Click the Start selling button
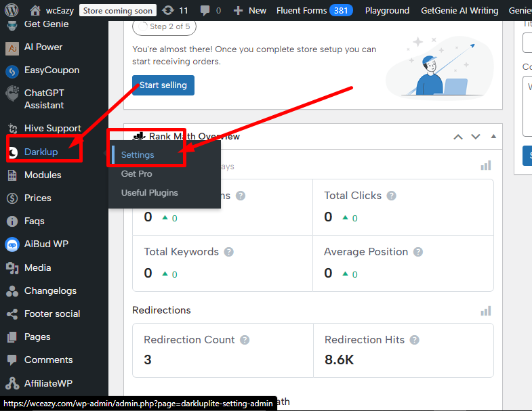The image size is (532, 411). (163, 85)
